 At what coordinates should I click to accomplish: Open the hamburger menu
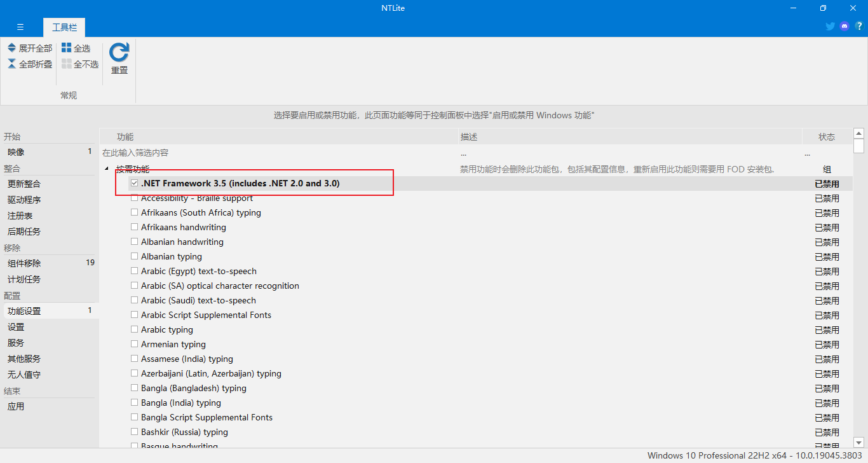click(20, 27)
